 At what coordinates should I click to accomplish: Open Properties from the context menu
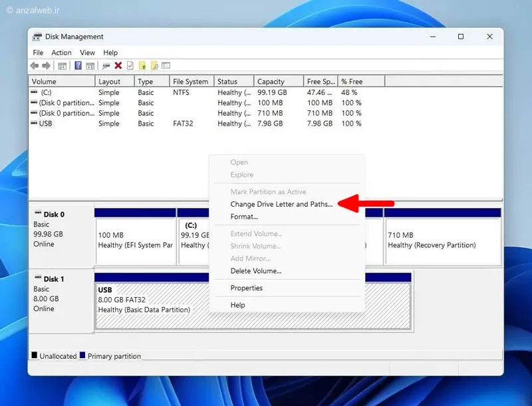246,288
